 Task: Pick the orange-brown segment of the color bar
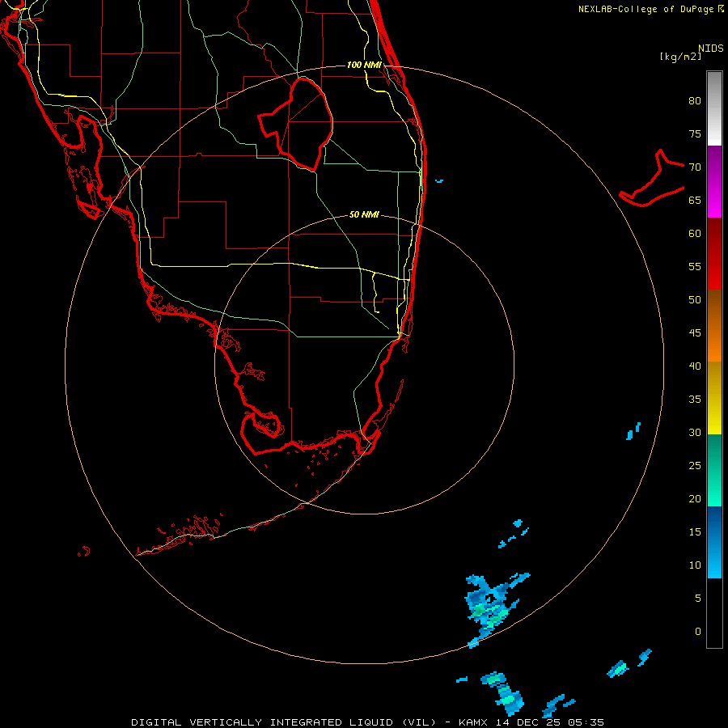point(714,326)
